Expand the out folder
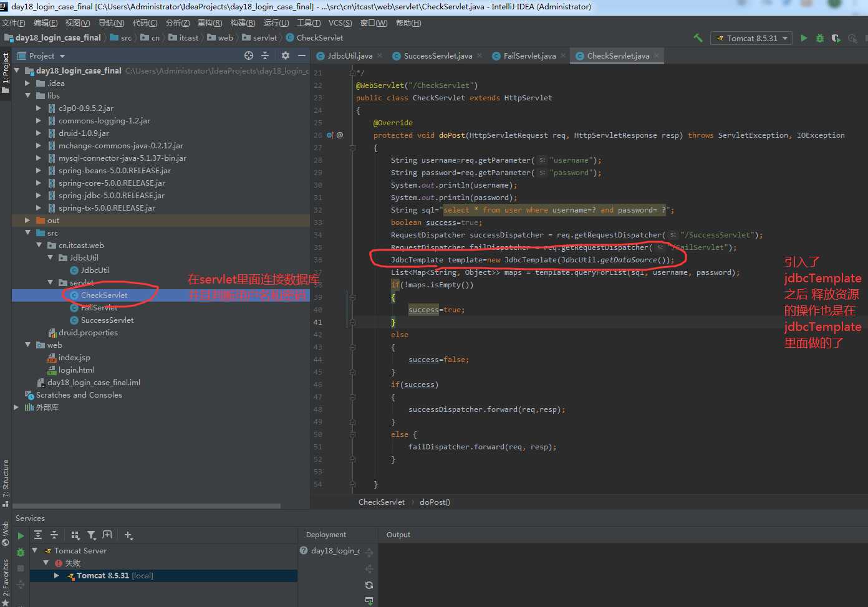868x607 pixels. pyautogui.click(x=27, y=221)
